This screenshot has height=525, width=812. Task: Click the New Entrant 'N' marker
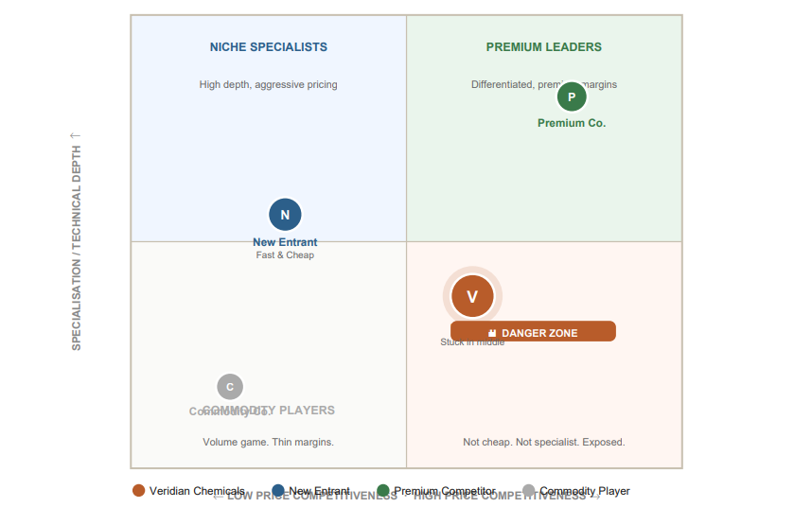285,215
